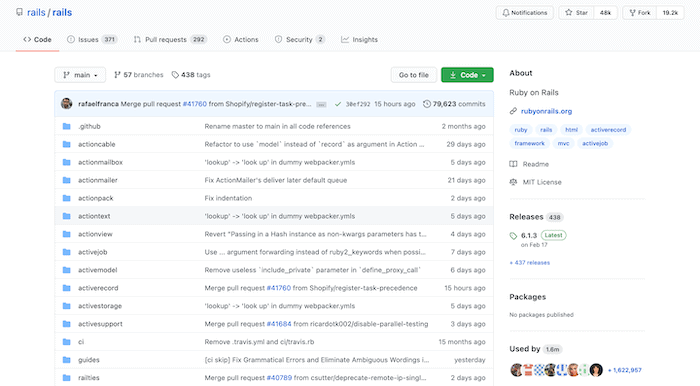This screenshot has width=700, height=386.
Task: Click the tag icon next to 438 tags
Action: (175, 75)
